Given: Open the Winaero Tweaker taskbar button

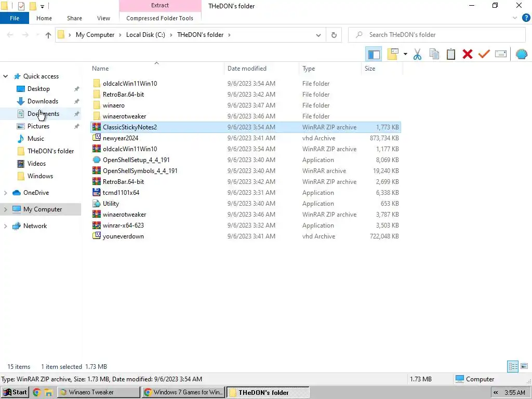Looking at the screenshot, I should coord(98,393).
